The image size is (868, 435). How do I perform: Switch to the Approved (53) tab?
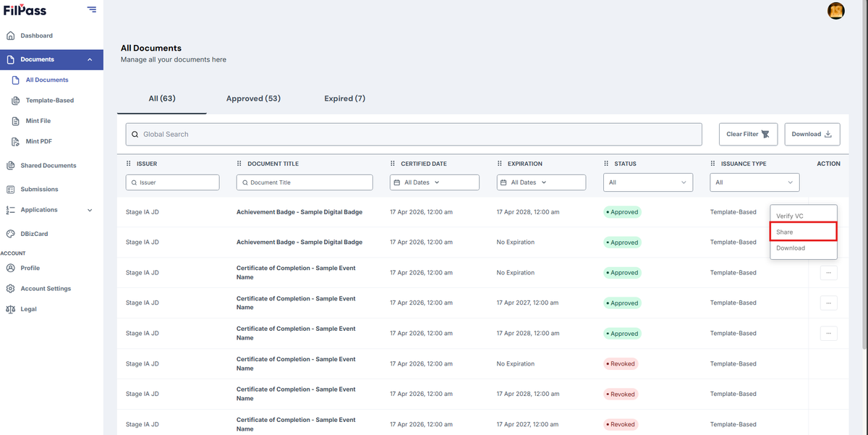[x=253, y=98]
